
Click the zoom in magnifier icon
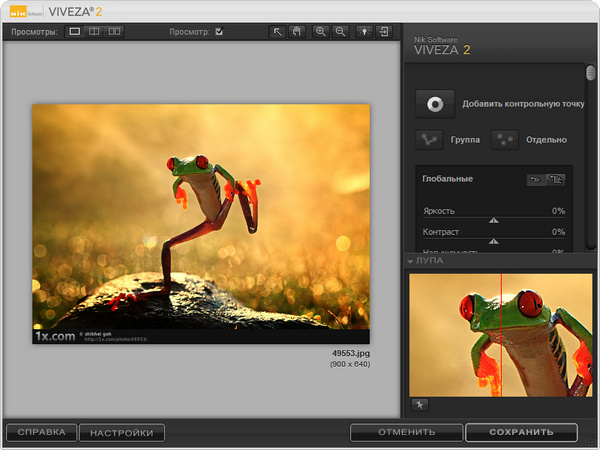click(321, 32)
